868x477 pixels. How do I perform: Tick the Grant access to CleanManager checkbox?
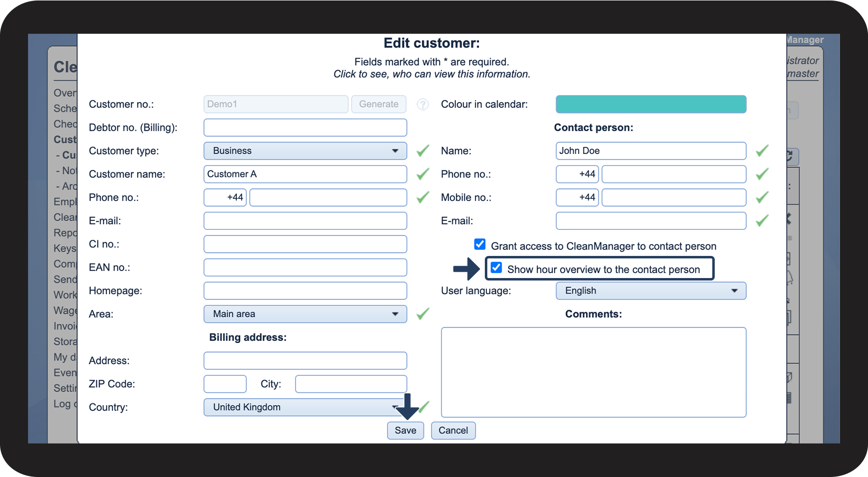point(480,244)
